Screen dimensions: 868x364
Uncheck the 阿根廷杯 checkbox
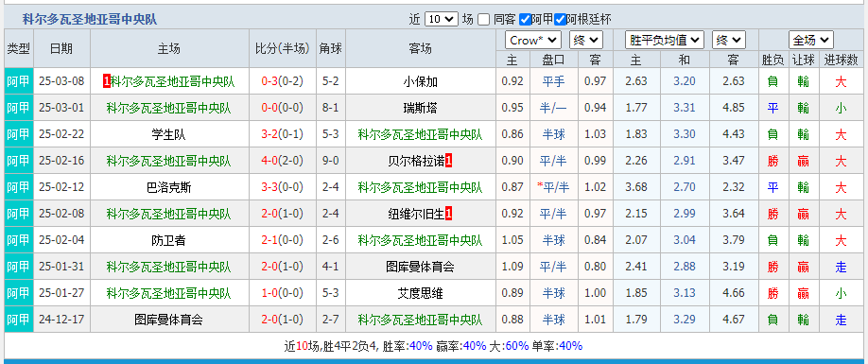click(560, 19)
